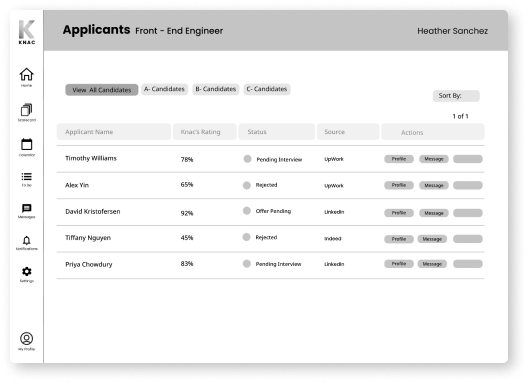
Task: Open the My Profile avatar icon
Action: click(27, 339)
